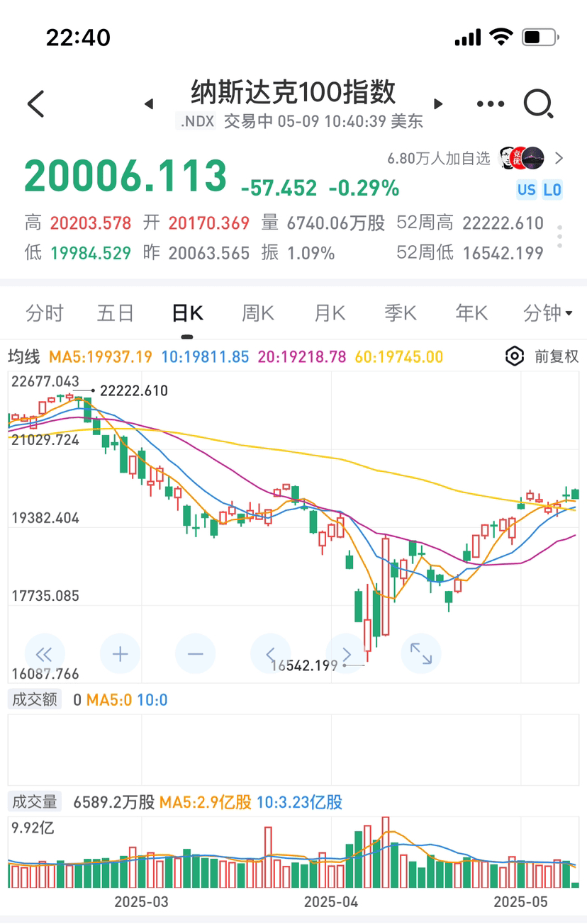Tap the volume value 6740.06万股
587x924 pixels.
[336, 223]
